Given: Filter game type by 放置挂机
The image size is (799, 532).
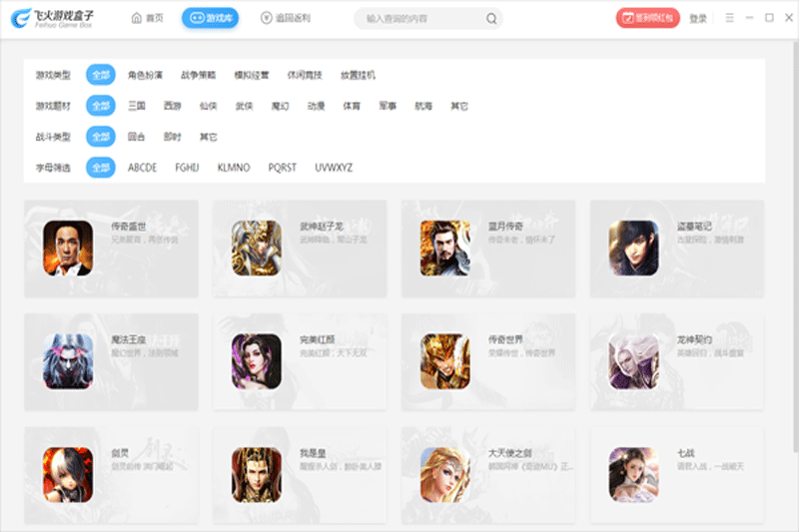Looking at the screenshot, I should pyautogui.click(x=359, y=75).
